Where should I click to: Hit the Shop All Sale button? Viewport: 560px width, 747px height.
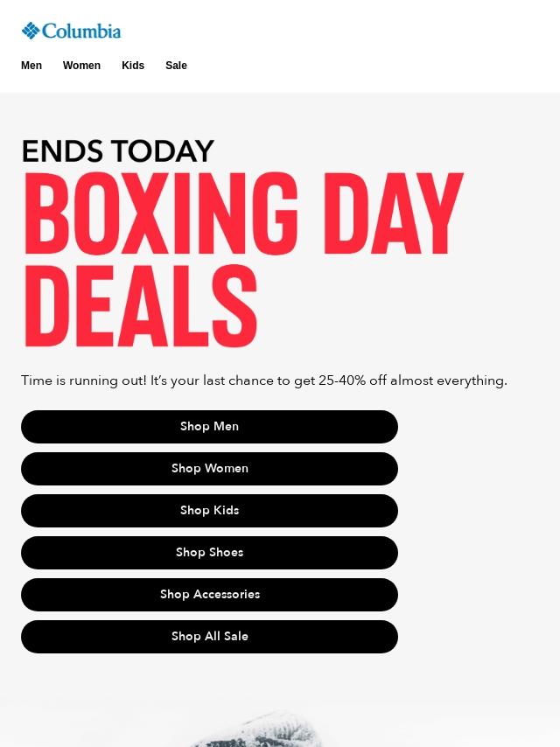209,637
